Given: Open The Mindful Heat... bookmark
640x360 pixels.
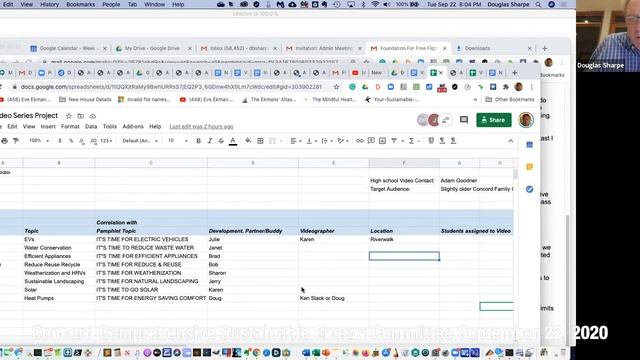Looking at the screenshot, I should pos(331,100).
